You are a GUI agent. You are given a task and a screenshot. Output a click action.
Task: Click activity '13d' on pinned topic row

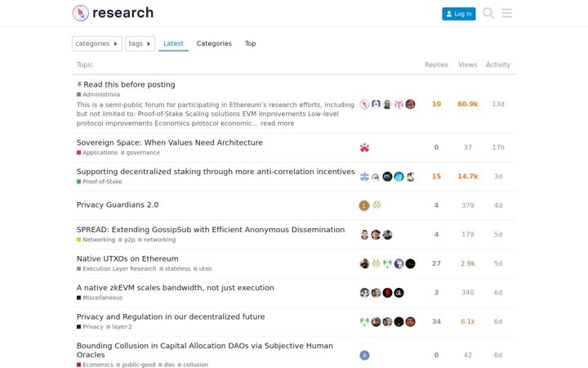pyautogui.click(x=498, y=104)
